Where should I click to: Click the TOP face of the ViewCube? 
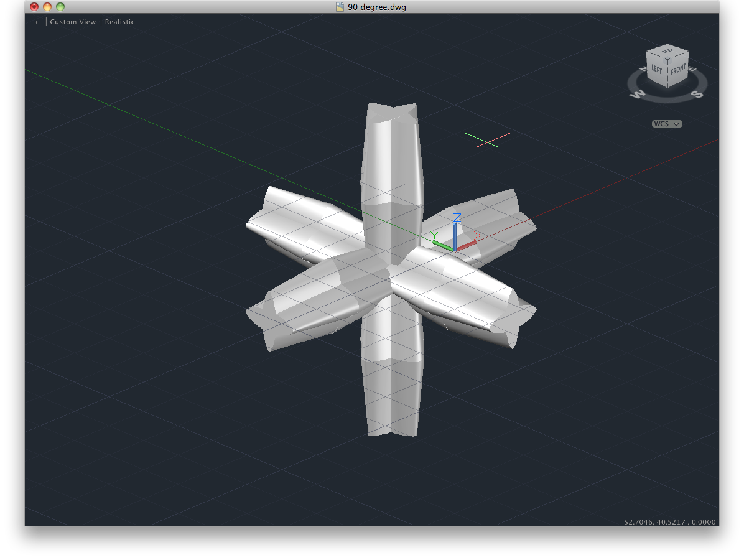pos(667,51)
